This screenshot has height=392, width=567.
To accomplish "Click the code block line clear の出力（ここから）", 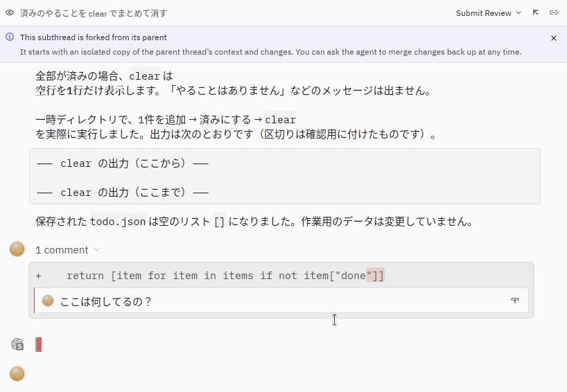I will (x=123, y=163).
